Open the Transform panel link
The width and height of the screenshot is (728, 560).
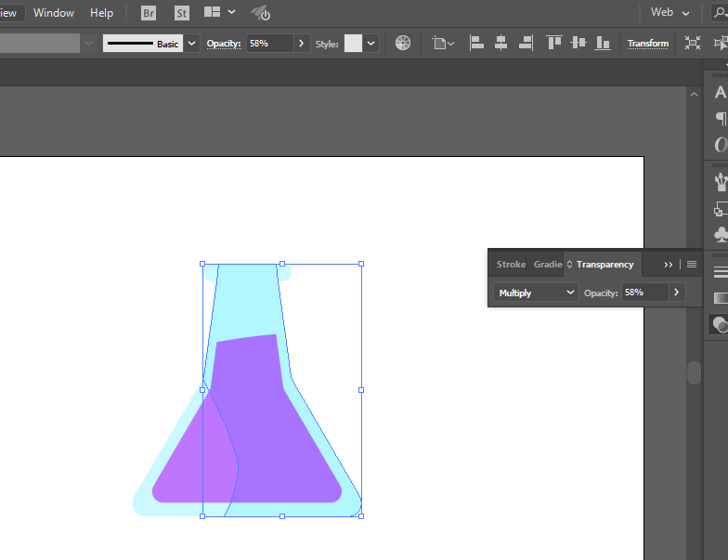(x=648, y=44)
